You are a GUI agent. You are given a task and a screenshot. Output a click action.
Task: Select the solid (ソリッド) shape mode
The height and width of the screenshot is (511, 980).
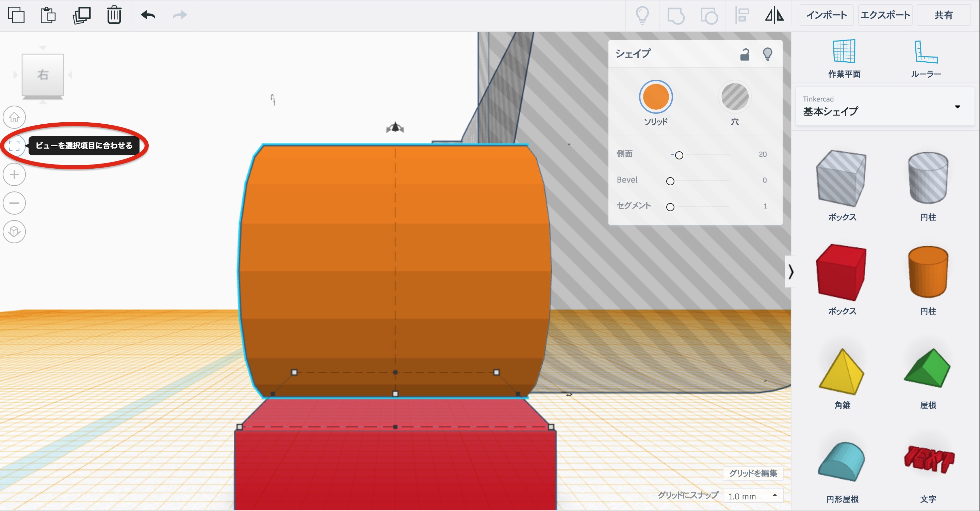[x=655, y=97]
